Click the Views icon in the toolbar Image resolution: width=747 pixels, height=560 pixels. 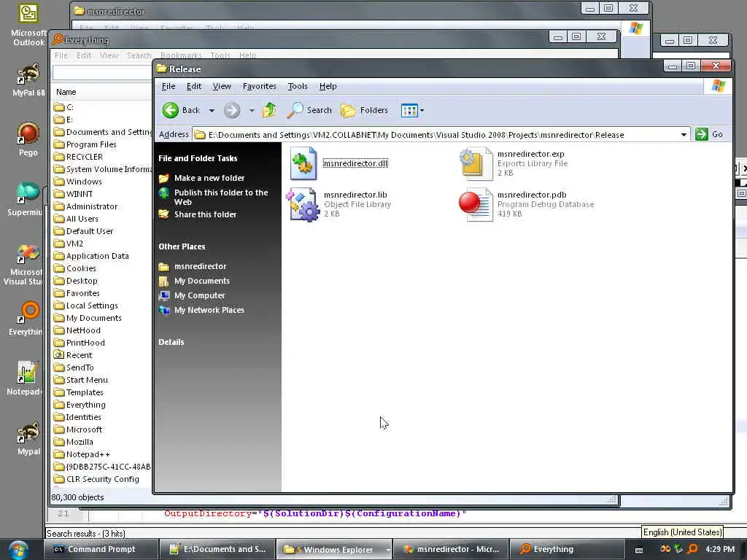click(409, 111)
